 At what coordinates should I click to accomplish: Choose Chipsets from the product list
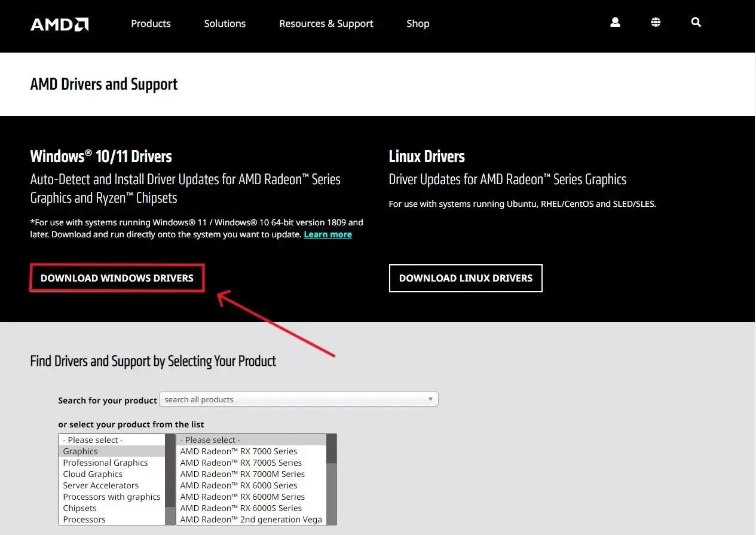tap(79, 508)
